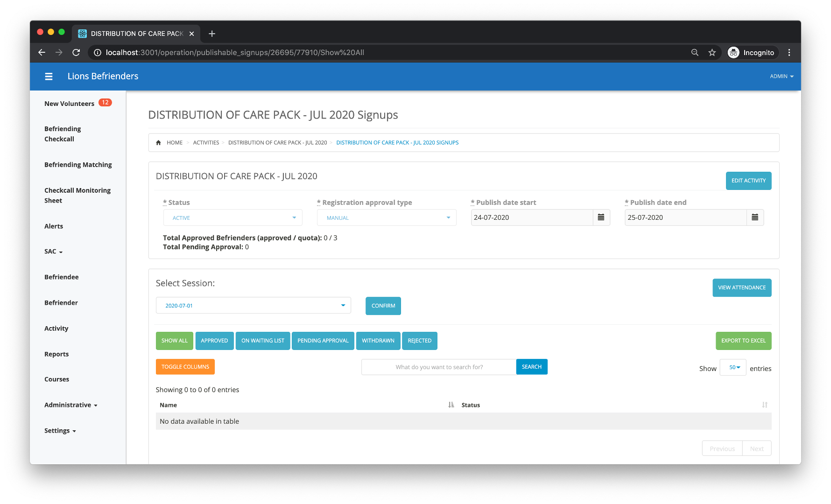Click the Next pagination button
This screenshot has width=831, height=504.
click(757, 448)
